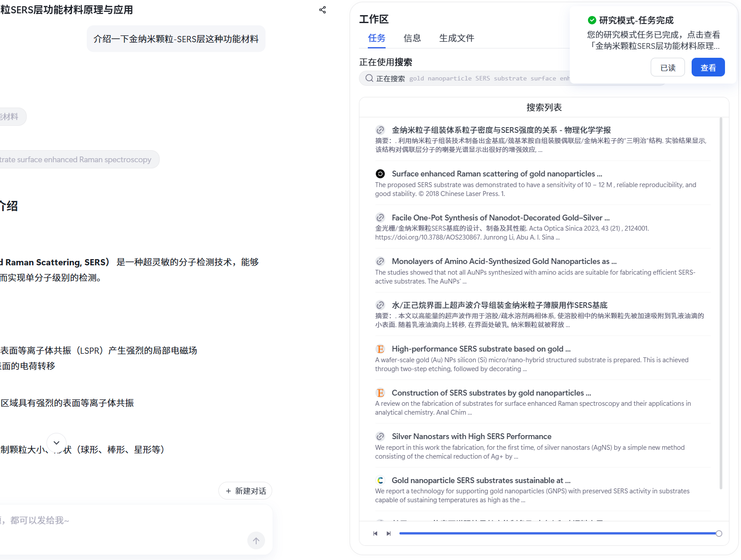Switch to the 生成文件 tab
Viewport: 741px width, 560px height.
[457, 38]
